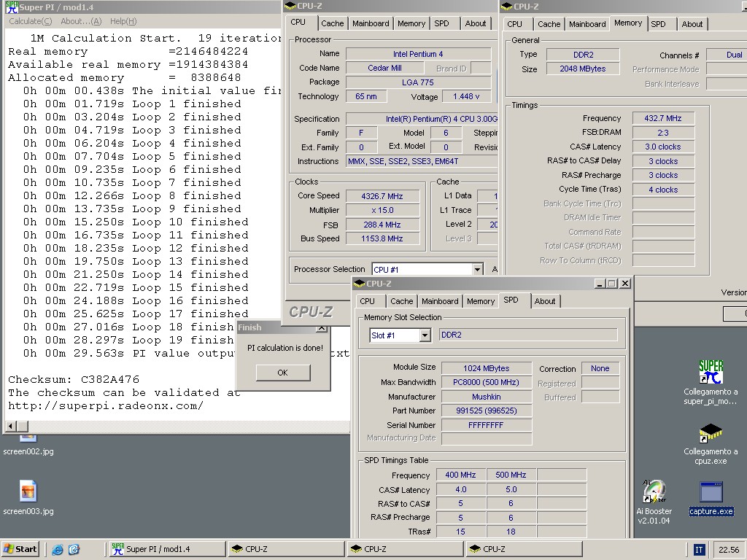Click the FSB:DRAM ratio value 2:3
Screen dimensions: 747x560
coord(662,133)
